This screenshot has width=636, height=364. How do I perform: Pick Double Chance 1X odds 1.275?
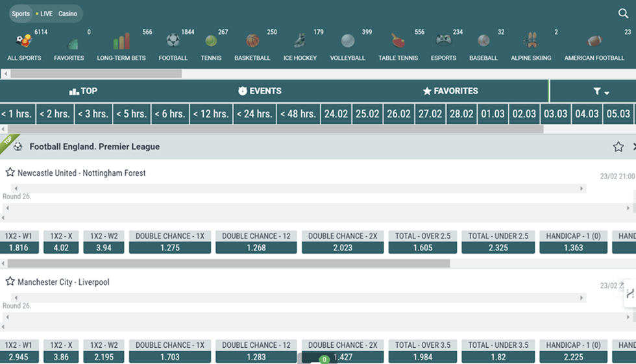click(170, 242)
